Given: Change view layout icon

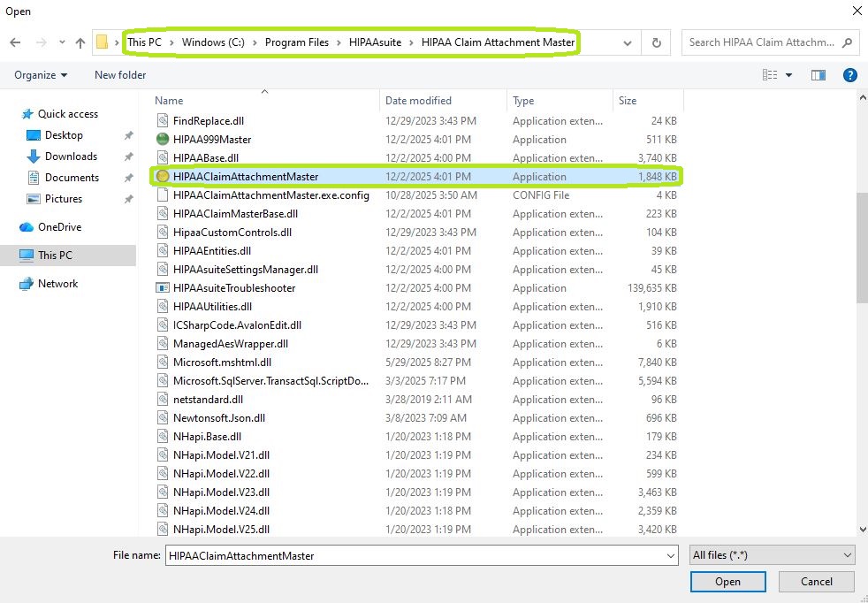Looking at the screenshot, I should [770, 75].
